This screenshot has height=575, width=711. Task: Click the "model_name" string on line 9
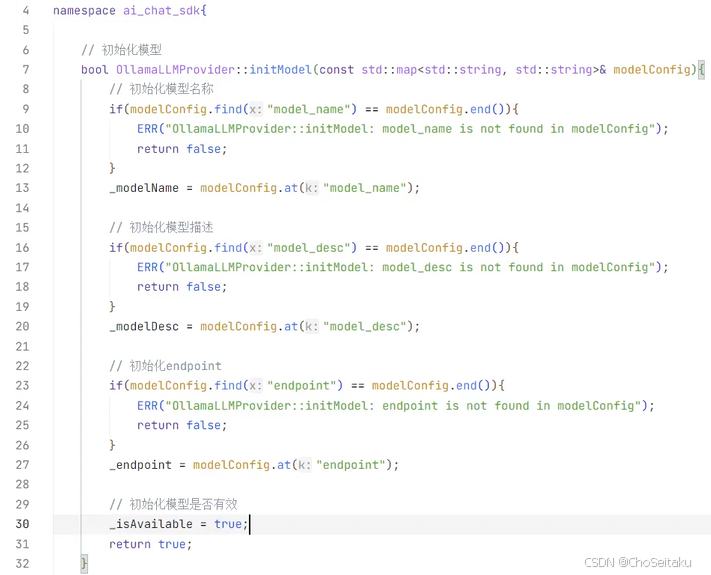point(308,109)
